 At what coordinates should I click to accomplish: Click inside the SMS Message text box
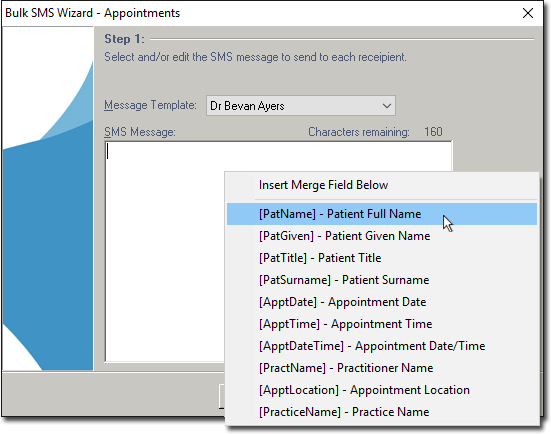[165, 251]
